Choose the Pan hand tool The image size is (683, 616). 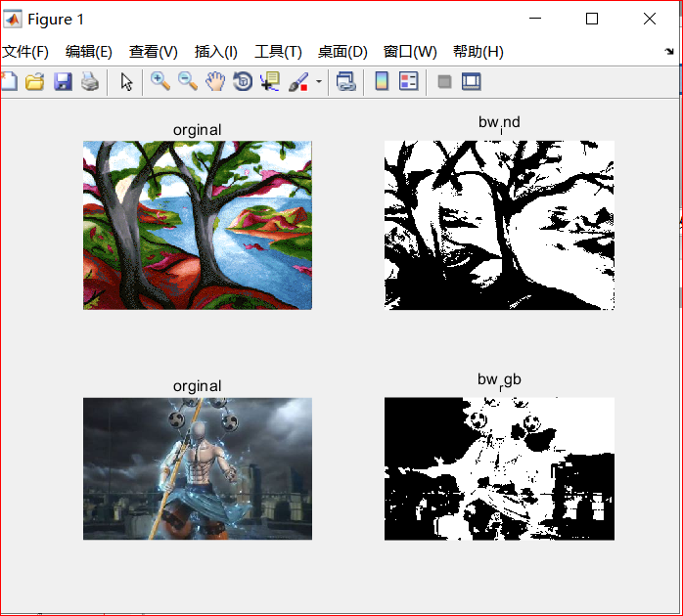[x=215, y=81]
